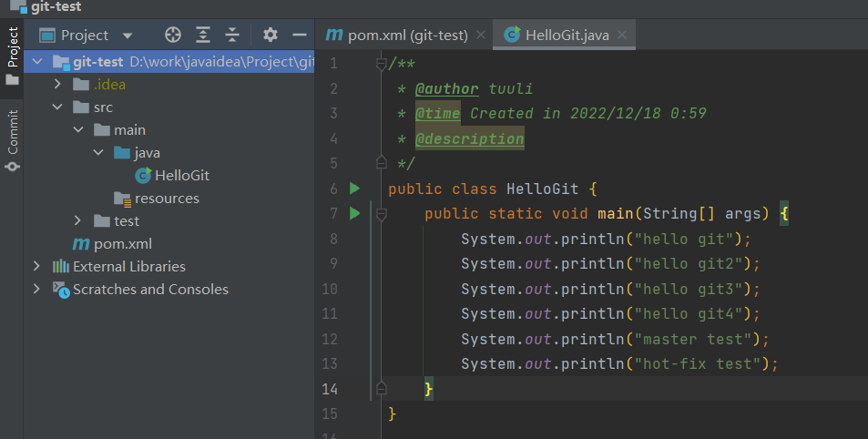Switch to the pom.xml (git-test) tab
Image resolution: width=868 pixels, height=439 pixels.
coord(398,36)
